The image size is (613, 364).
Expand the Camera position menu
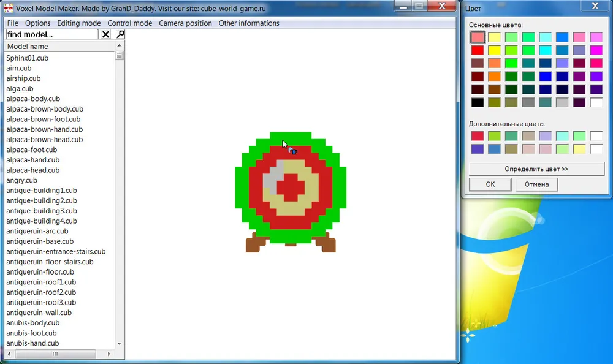tap(185, 23)
